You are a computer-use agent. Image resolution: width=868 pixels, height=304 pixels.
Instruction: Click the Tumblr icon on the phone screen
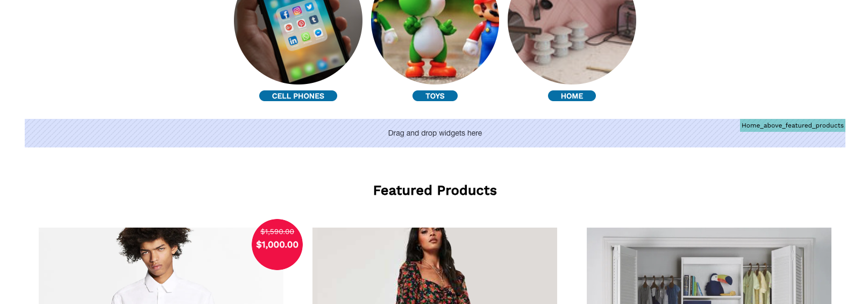pyautogui.click(x=314, y=19)
